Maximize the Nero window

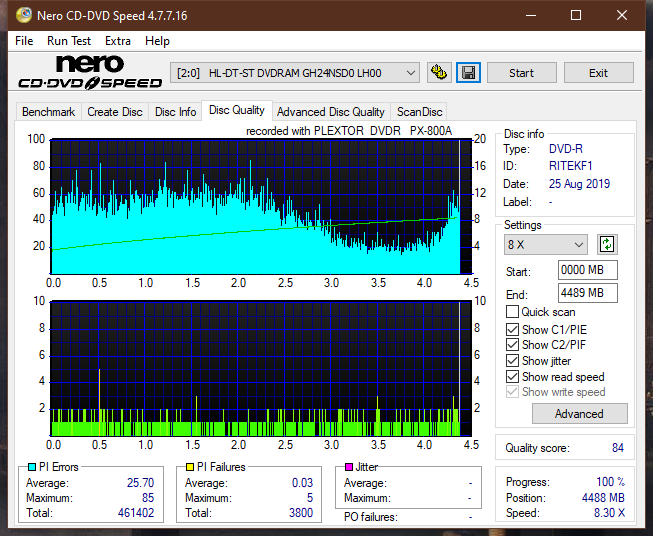[576, 15]
